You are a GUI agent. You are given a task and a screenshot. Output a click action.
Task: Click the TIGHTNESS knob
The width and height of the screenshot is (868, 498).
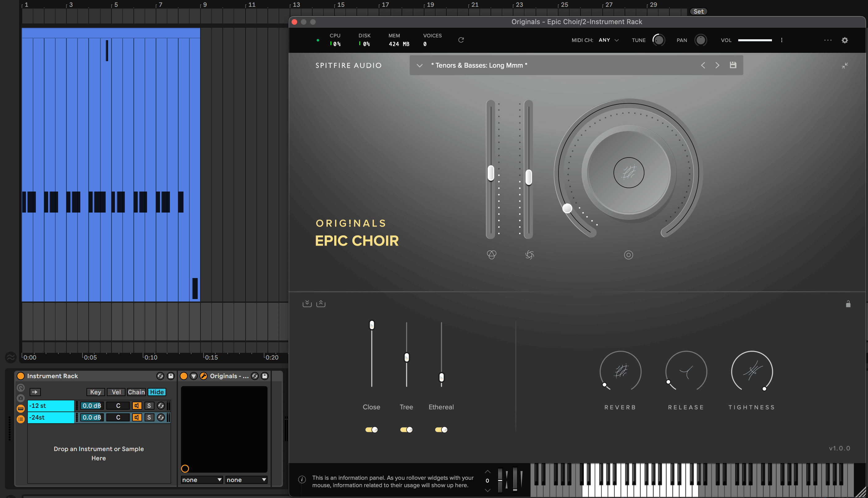[752, 371]
